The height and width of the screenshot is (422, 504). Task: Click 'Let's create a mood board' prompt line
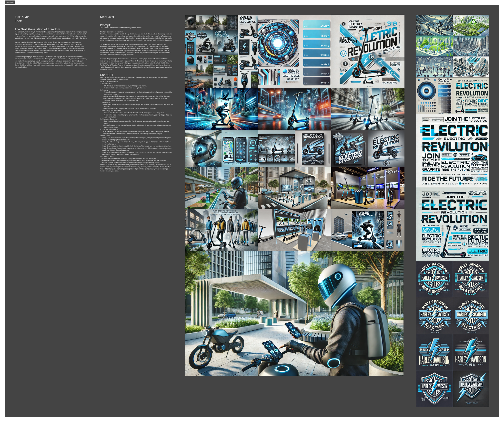point(121,28)
